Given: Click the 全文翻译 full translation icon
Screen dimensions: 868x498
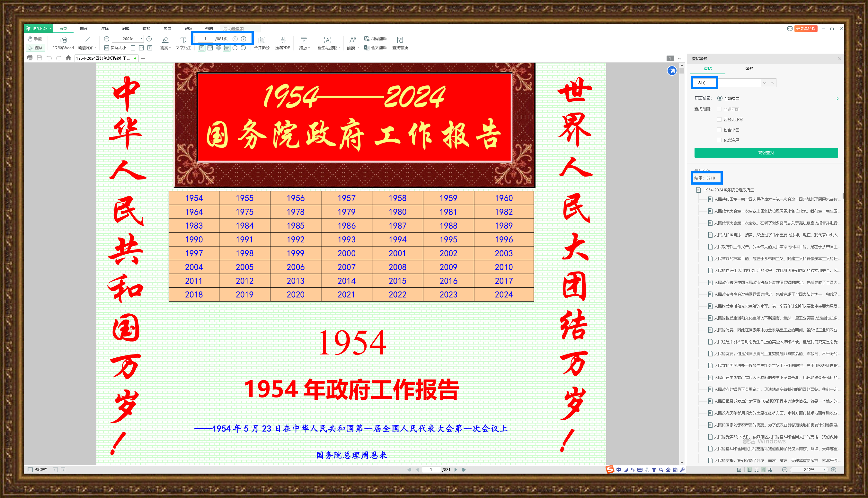Looking at the screenshot, I should (367, 48).
